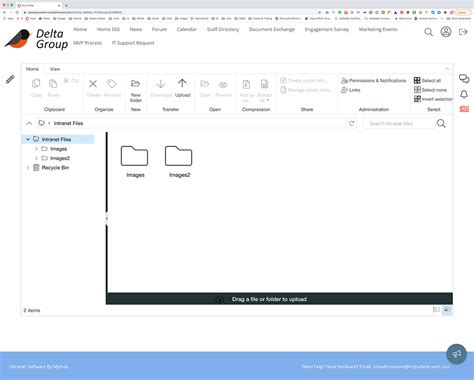Expand the Images2 tree node
This screenshot has height=380, width=474.
tap(36, 158)
